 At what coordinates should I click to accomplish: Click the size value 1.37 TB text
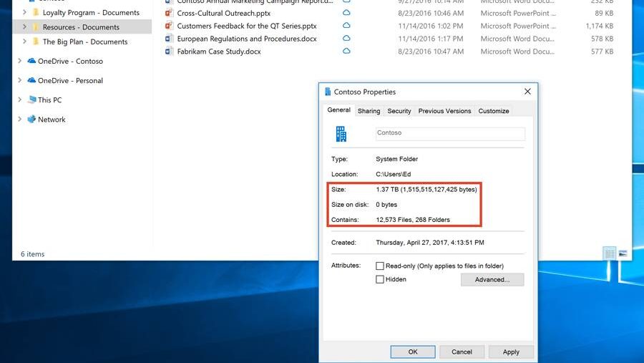(x=426, y=190)
